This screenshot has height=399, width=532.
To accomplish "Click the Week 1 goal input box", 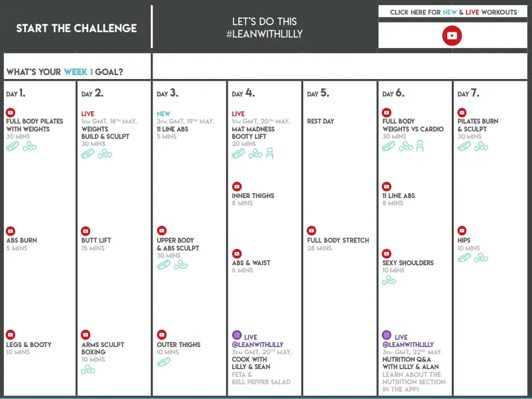I will (341, 67).
